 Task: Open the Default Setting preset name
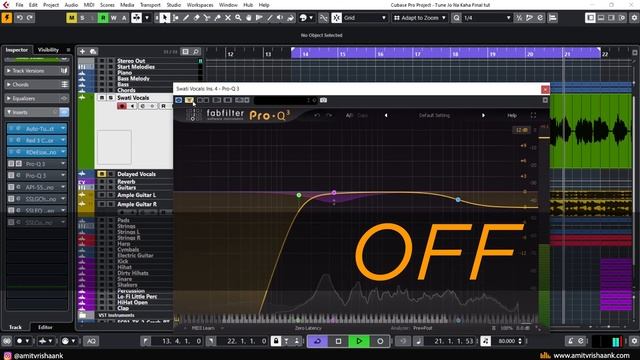pyautogui.click(x=434, y=116)
